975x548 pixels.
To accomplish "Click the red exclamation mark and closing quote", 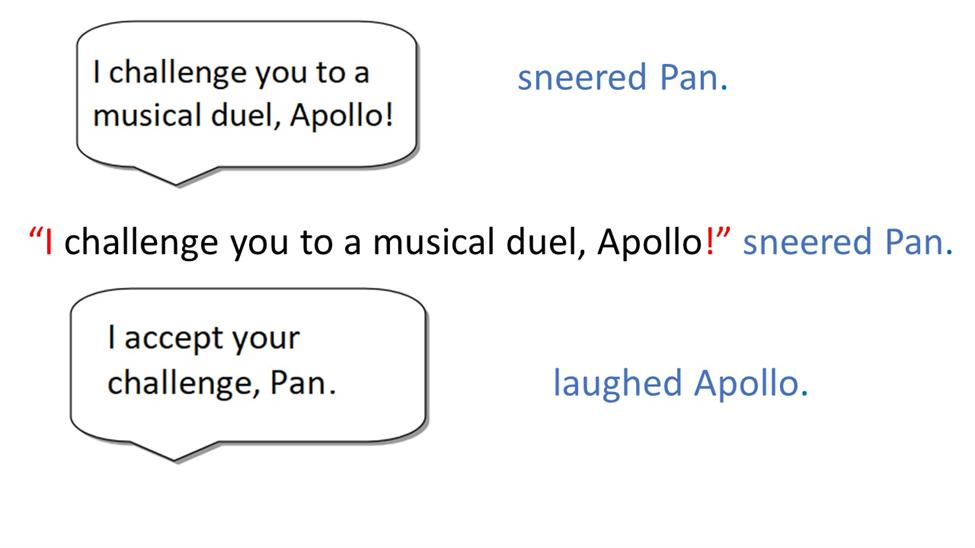I will coord(719,241).
